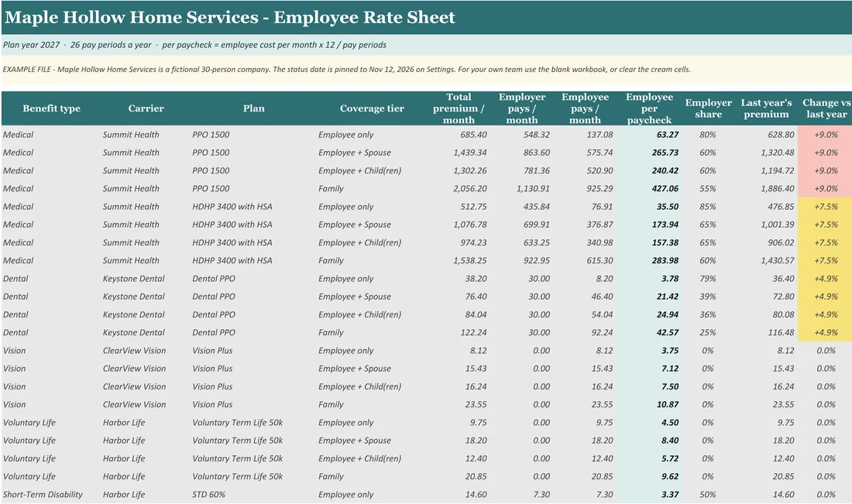
Task: Select per paycheck value 265.73
Action: 665,153
